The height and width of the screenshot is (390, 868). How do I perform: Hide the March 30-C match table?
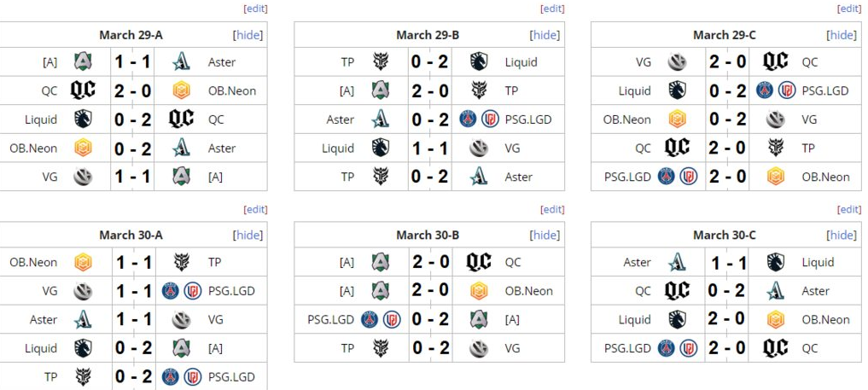click(x=842, y=235)
